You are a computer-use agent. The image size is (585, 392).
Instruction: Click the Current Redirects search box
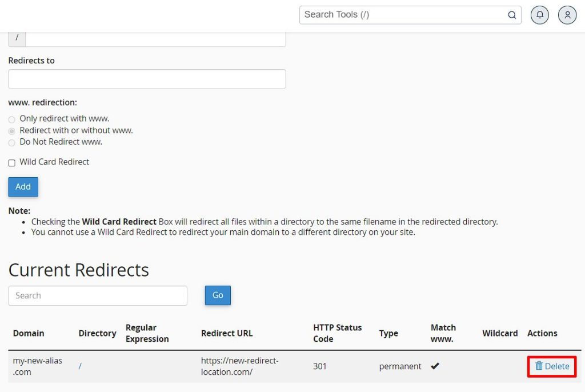click(x=98, y=295)
